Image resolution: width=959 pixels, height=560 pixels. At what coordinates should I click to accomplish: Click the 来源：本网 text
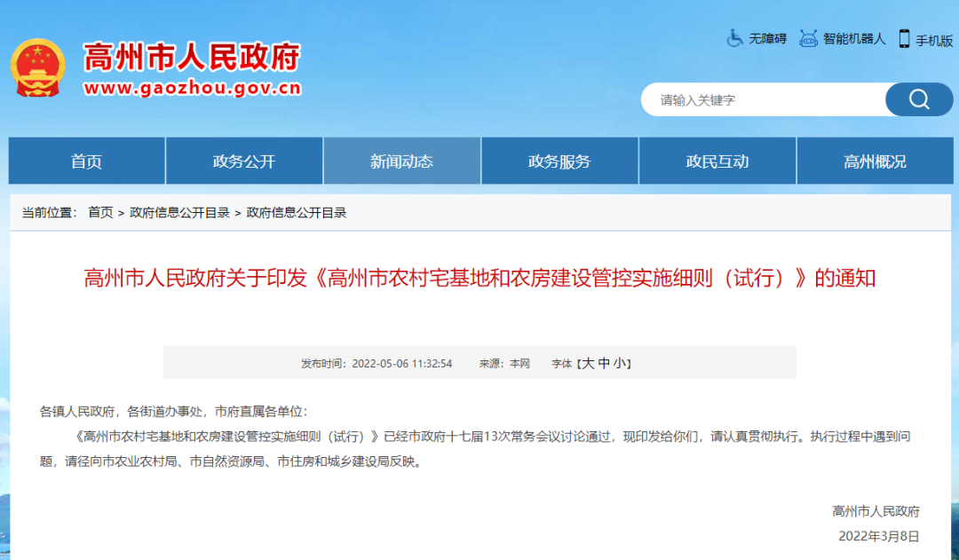point(504,364)
